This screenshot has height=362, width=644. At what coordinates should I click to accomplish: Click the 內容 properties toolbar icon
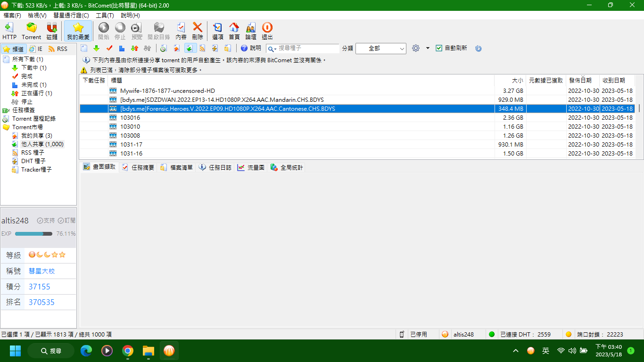pyautogui.click(x=181, y=31)
